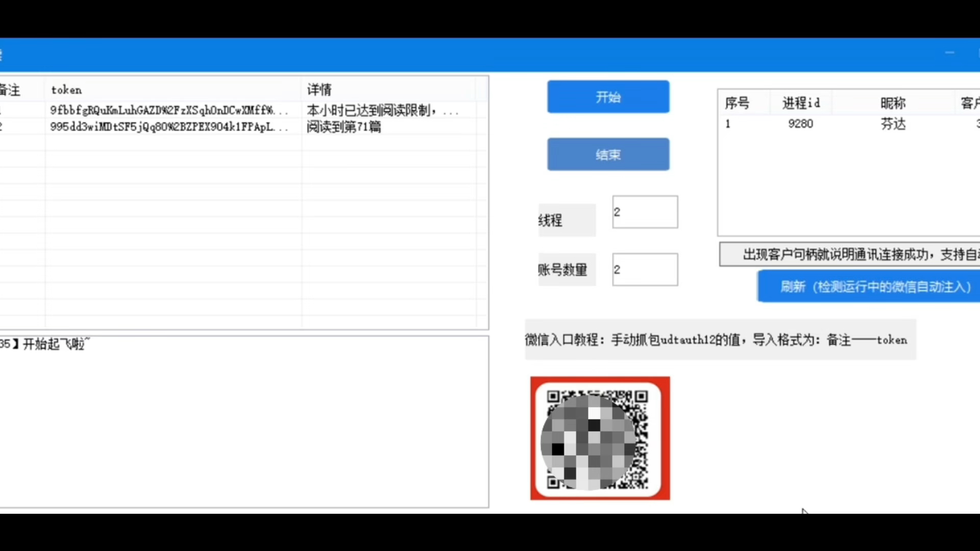Click the 开始 start button
Viewport: 980px width, 551px height.
608,96
